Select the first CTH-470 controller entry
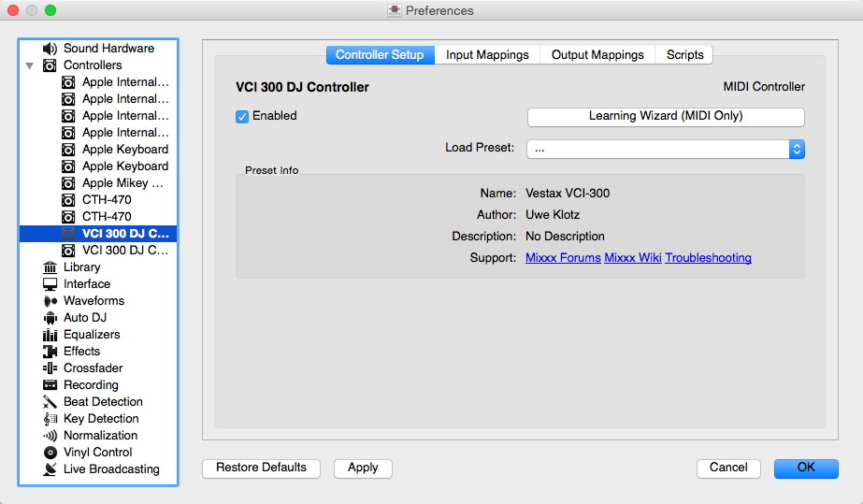 [107, 200]
